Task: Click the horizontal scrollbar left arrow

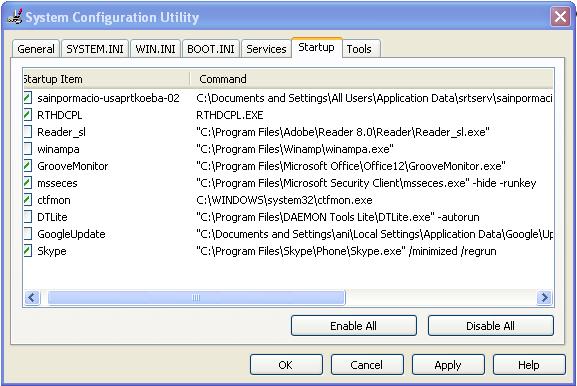Action: pos(32,297)
